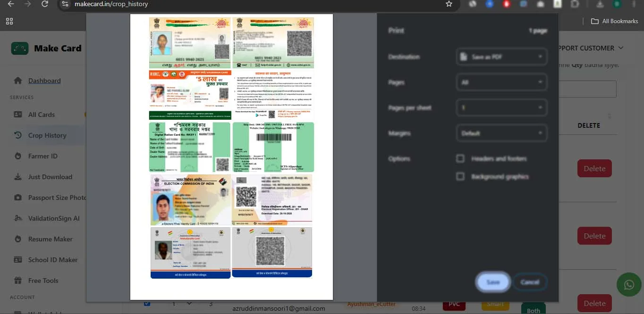Open the Dashboard link
The height and width of the screenshot is (314, 644).
point(44,81)
